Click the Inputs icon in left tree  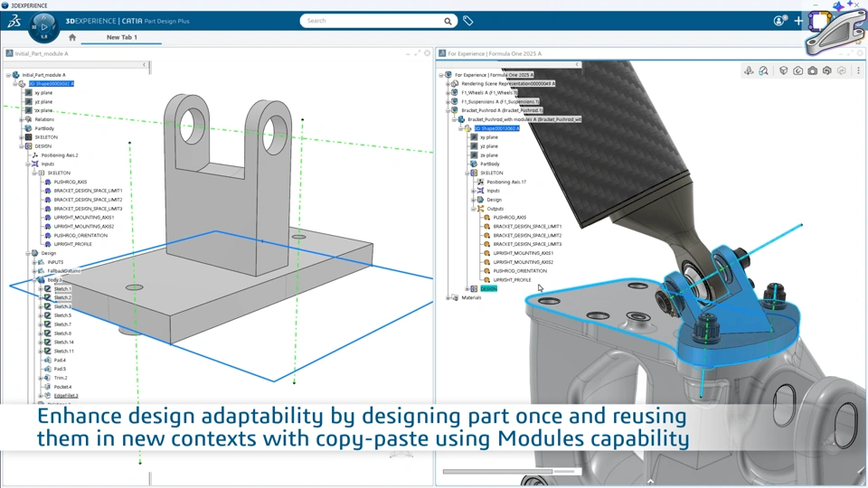[35, 164]
